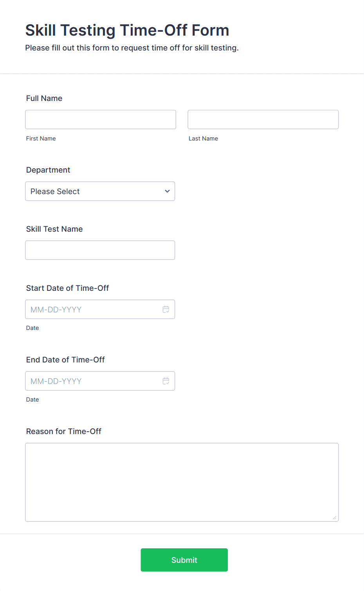
Task: Click the "End Date of Time-Off" label
Action: [65, 360]
